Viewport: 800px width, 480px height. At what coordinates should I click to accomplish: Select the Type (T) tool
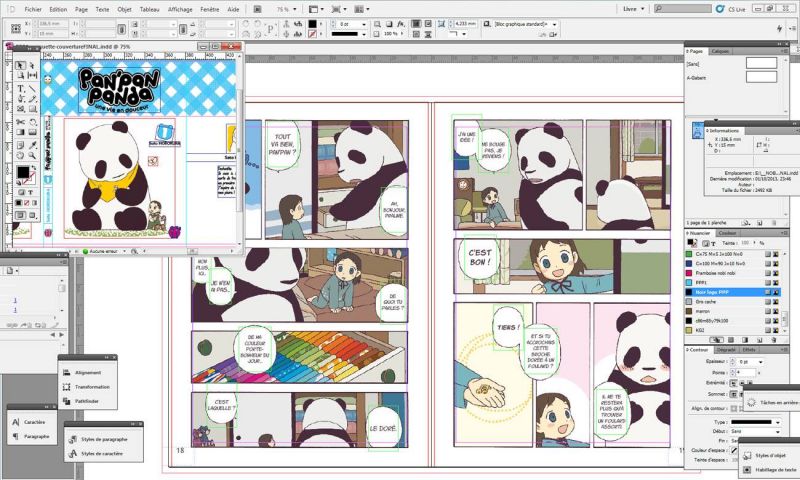pyautogui.click(x=20, y=89)
